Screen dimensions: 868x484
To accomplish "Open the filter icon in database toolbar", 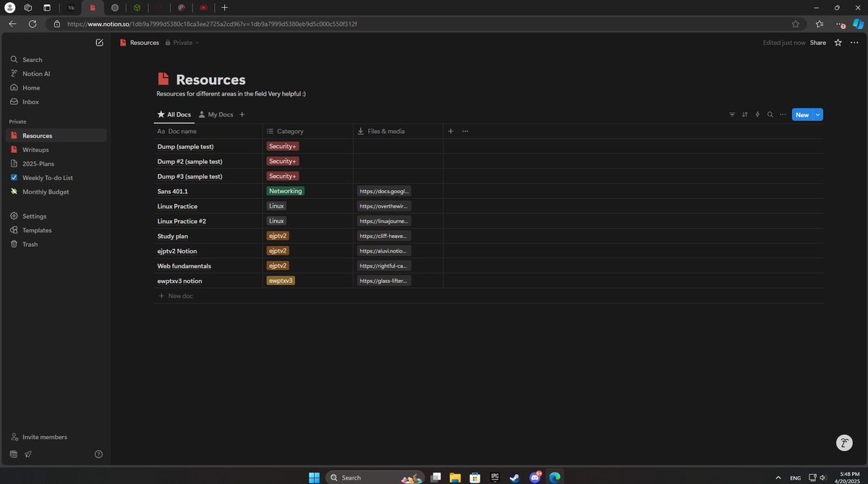I will coord(732,114).
